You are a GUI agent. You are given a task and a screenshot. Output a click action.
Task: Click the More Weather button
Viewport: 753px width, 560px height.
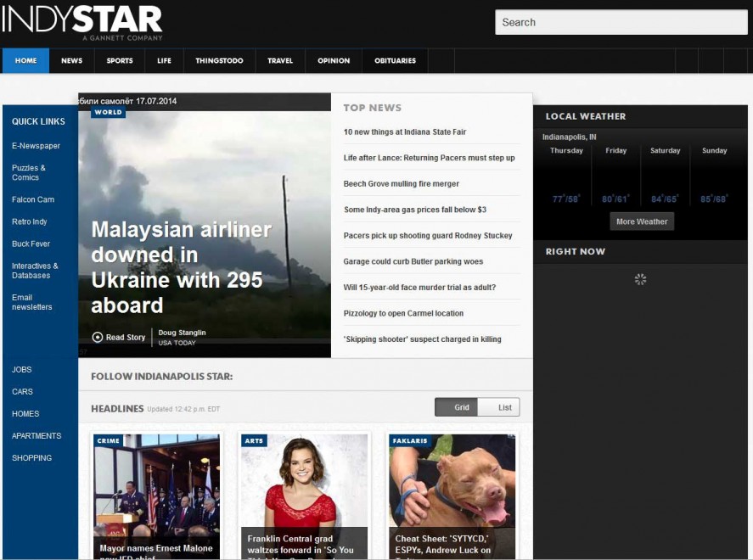[642, 221]
